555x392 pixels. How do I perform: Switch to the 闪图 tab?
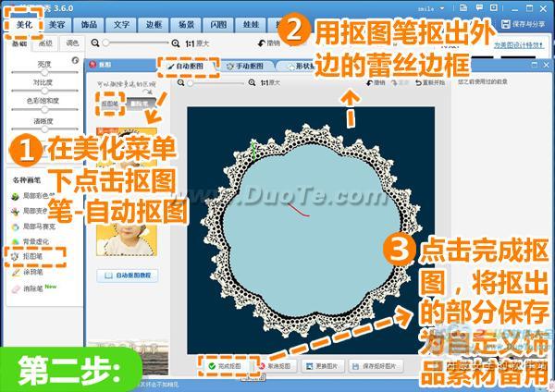[218, 25]
